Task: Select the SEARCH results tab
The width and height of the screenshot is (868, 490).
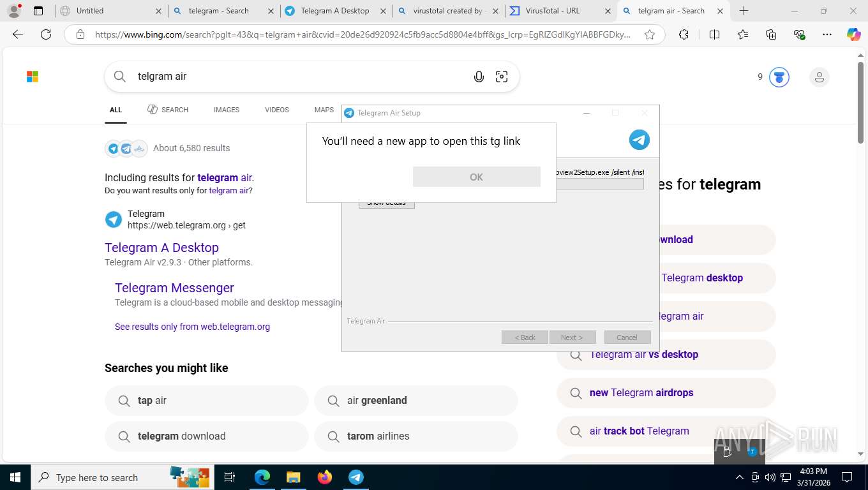Action: [168, 110]
